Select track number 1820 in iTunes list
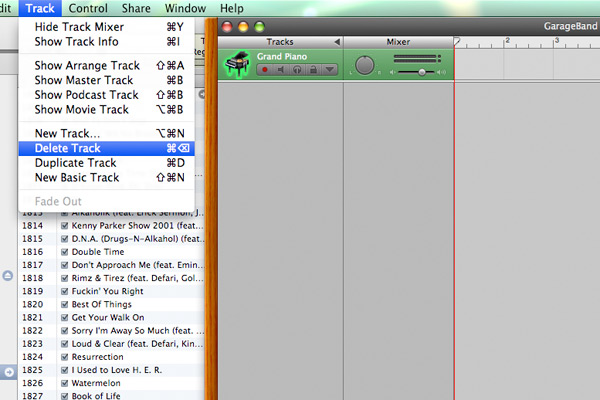The image size is (600, 400). pyautogui.click(x=32, y=304)
